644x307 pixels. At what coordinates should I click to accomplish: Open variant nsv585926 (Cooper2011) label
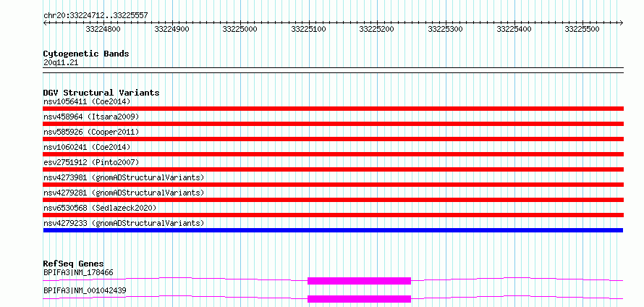coord(91,132)
